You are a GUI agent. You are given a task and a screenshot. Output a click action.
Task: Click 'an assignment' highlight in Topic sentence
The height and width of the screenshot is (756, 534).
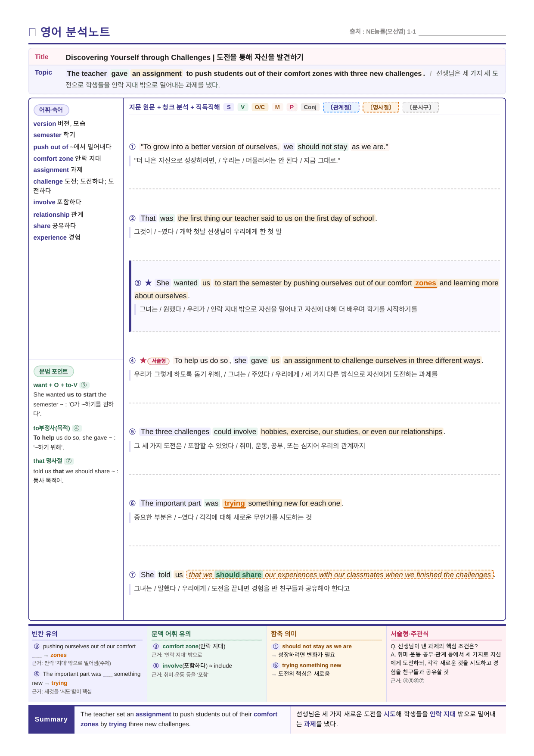click(157, 74)
